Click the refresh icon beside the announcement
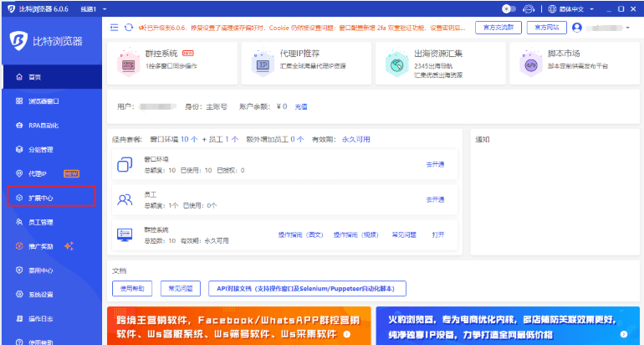Screen dimensions: 644x345 pos(129,28)
